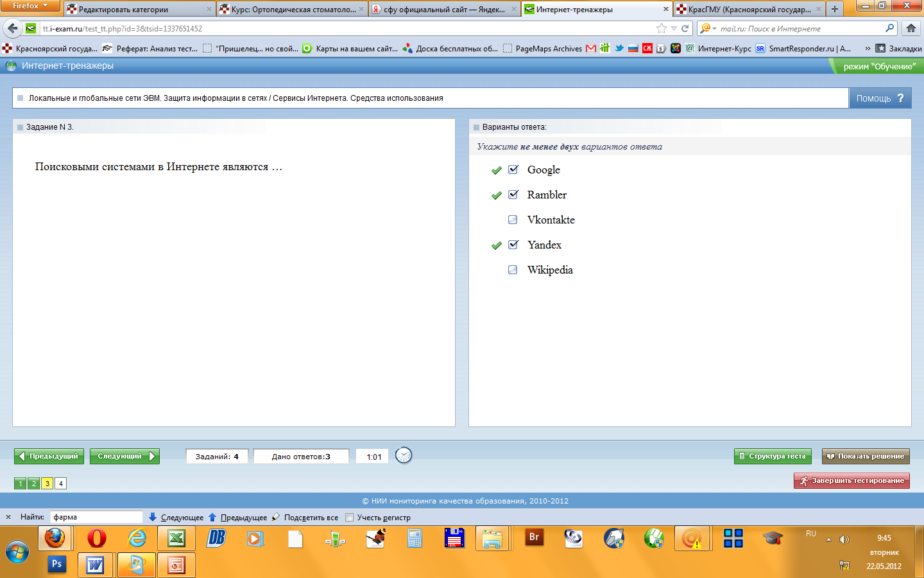This screenshot has width=924, height=578.
Task: Reload the page with the refresh icon
Action: (685, 28)
